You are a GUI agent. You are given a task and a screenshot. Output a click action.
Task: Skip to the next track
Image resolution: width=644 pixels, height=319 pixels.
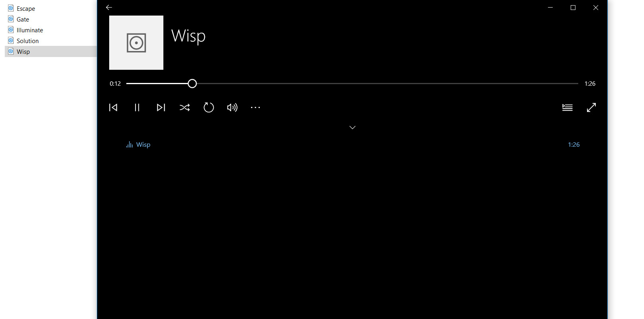pyautogui.click(x=161, y=107)
